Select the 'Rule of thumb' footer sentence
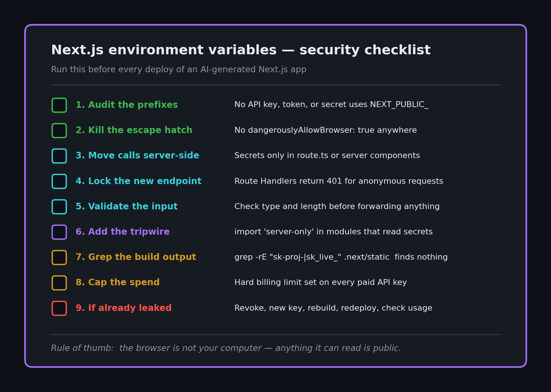551x392 pixels. 226,348
